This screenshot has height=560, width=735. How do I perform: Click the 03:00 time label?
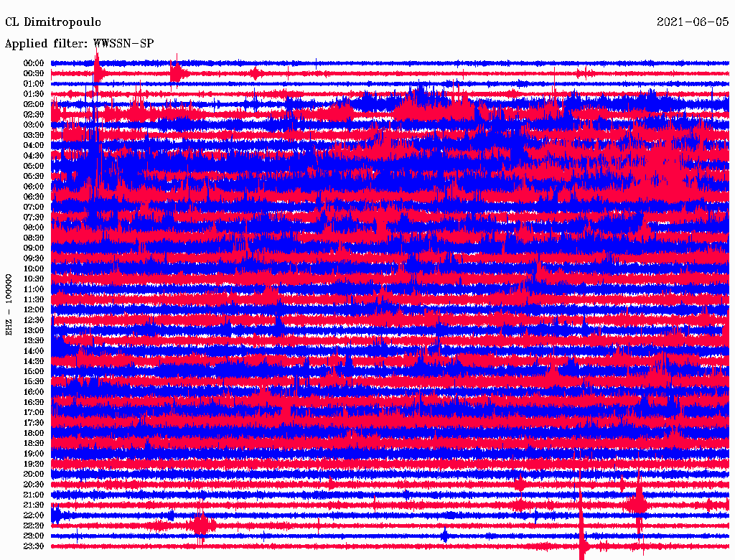(34, 125)
